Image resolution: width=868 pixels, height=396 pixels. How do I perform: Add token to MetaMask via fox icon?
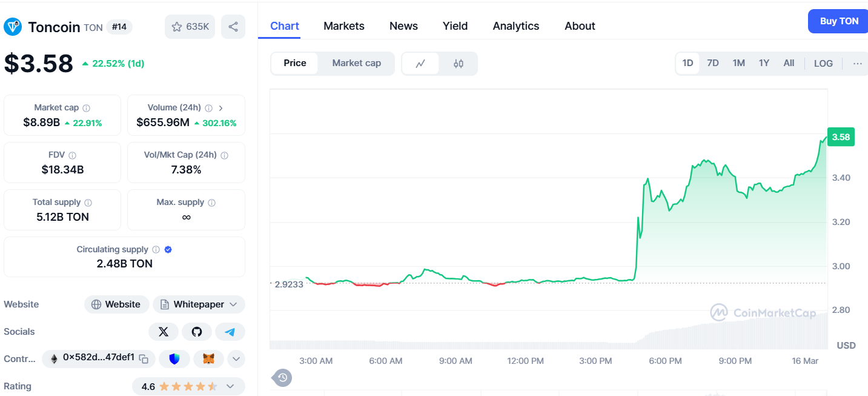point(208,359)
